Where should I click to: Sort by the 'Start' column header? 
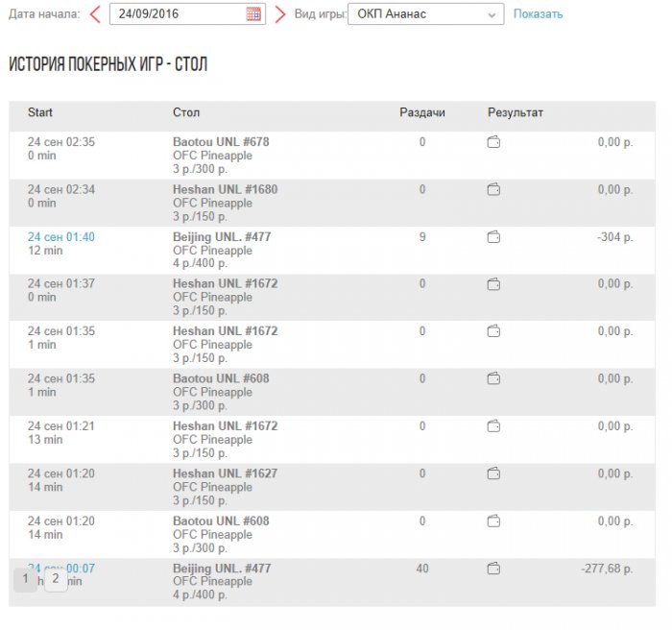click(x=40, y=113)
